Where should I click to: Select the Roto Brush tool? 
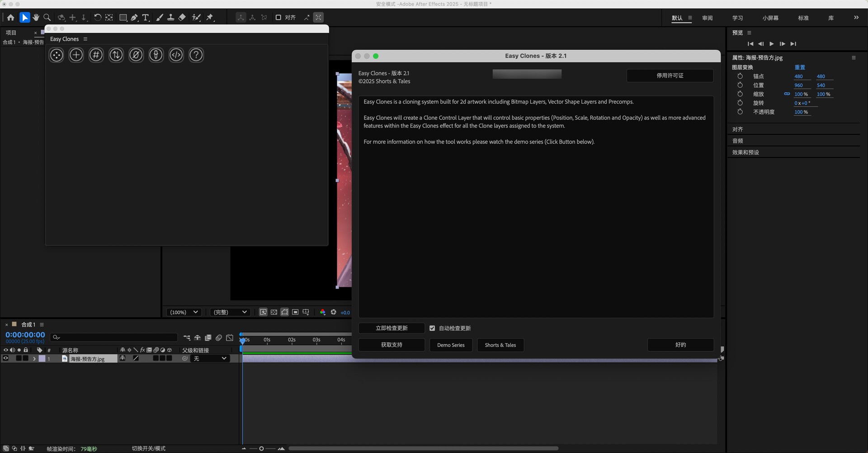point(196,18)
